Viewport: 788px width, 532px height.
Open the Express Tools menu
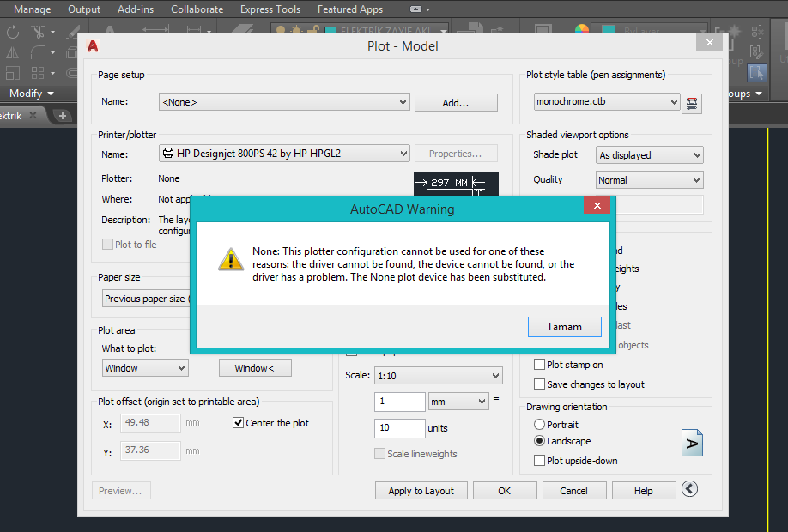tap(270, 9)
